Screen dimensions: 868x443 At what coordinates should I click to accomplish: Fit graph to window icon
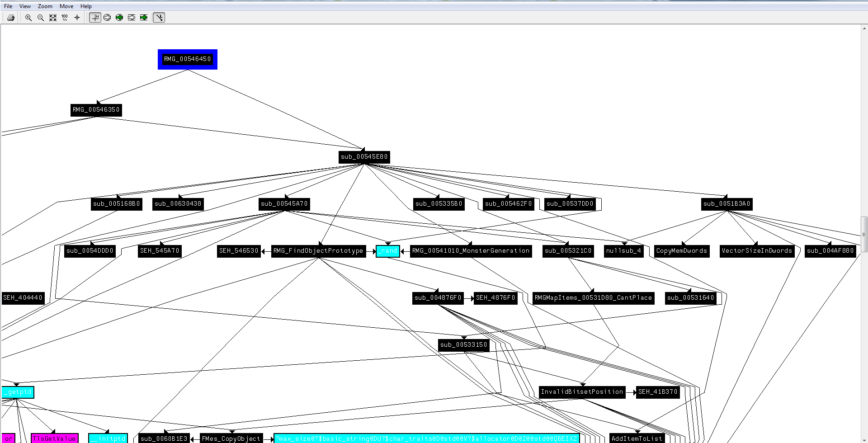[x=53, y=18]
